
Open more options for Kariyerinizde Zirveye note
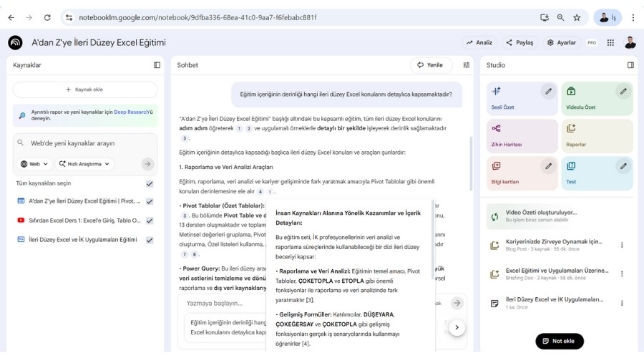point(621,245)
